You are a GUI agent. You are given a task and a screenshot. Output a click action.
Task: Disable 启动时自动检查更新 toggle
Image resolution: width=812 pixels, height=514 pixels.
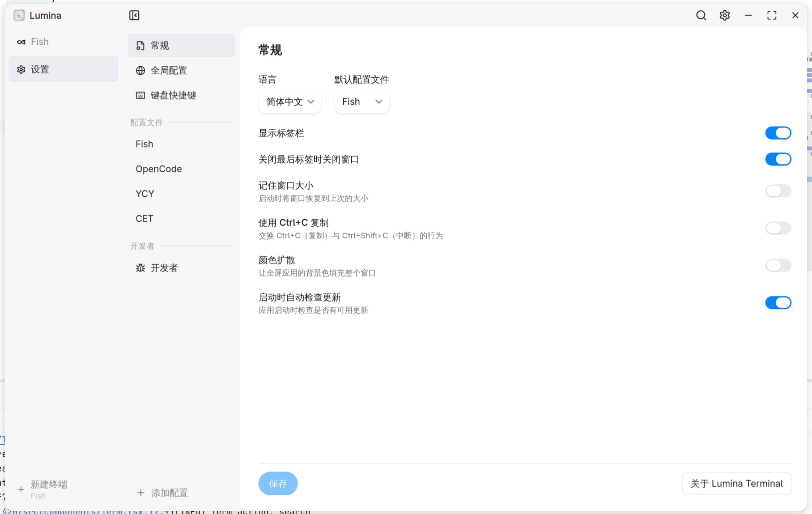778,303
